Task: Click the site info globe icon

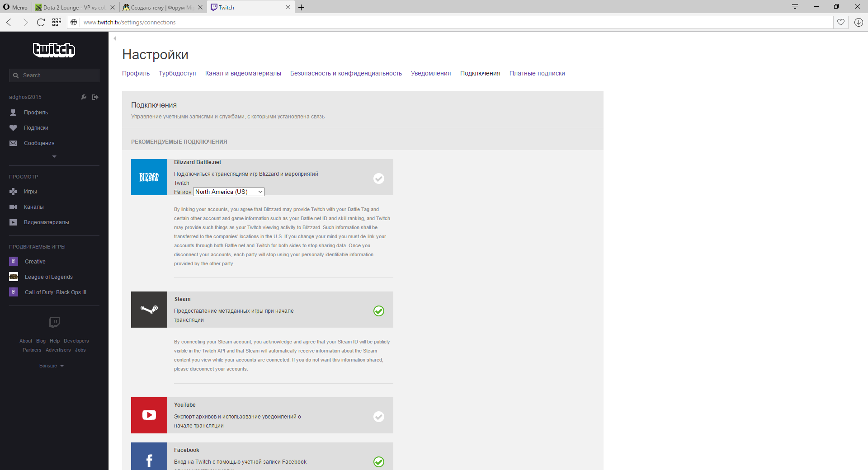Action: point(74,22)
